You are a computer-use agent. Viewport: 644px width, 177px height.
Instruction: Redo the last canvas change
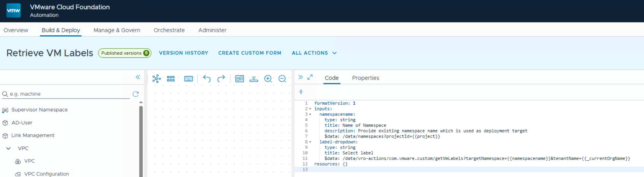221,79
